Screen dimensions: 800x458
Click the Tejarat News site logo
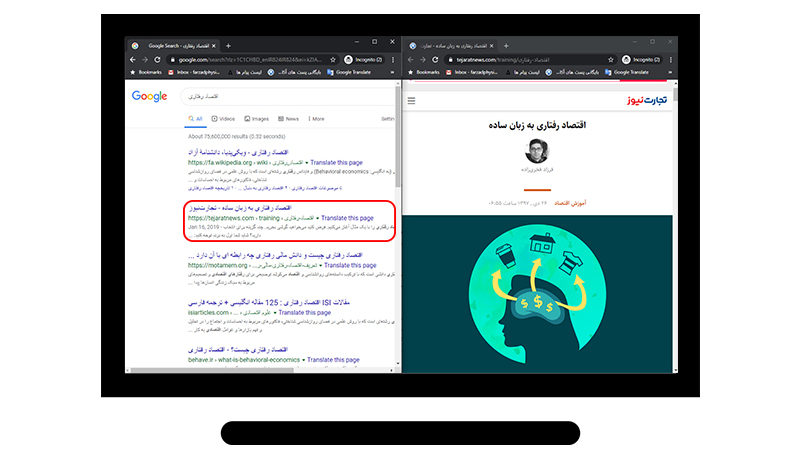coord(647,100)
